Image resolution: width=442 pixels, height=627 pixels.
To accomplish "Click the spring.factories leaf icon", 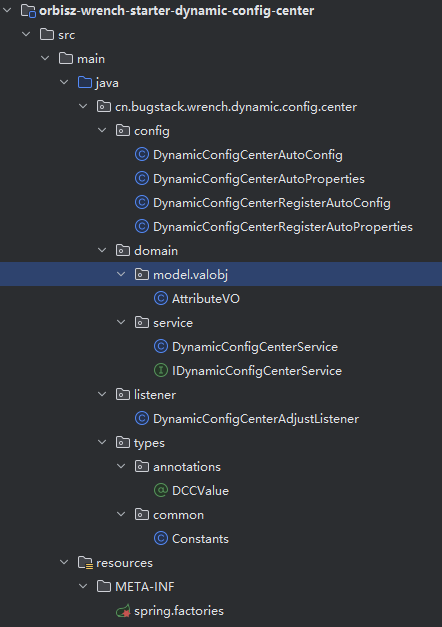I will tap(123, 611).
